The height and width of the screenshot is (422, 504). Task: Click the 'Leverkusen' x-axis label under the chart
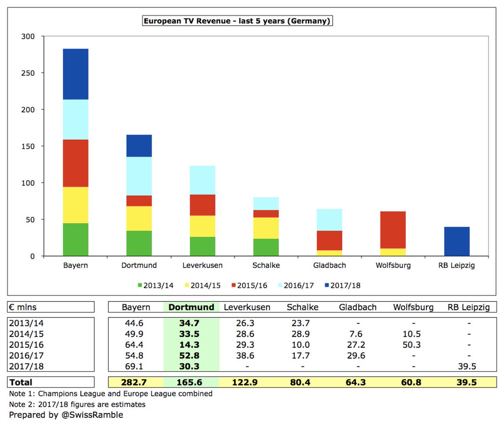coord(202,265)
